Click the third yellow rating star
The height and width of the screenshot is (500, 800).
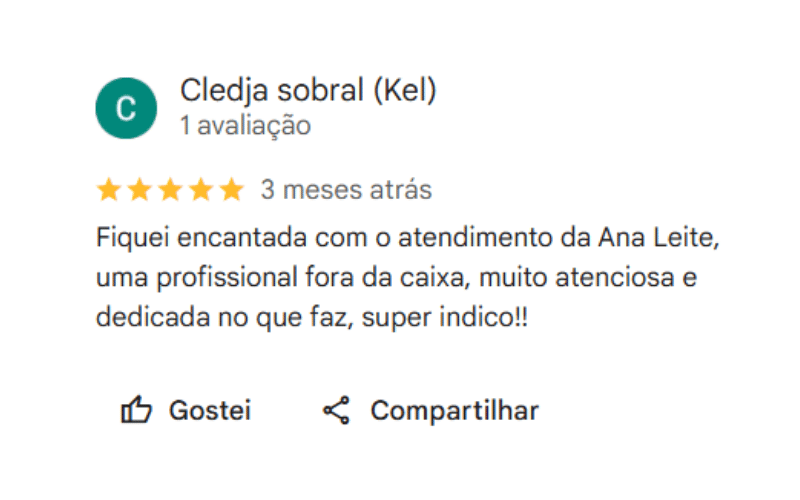pyautogui.click(x=170, y=190)
